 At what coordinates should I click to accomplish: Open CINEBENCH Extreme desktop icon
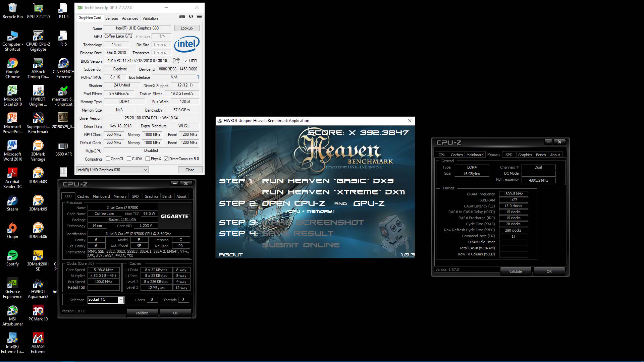[63, 68]
